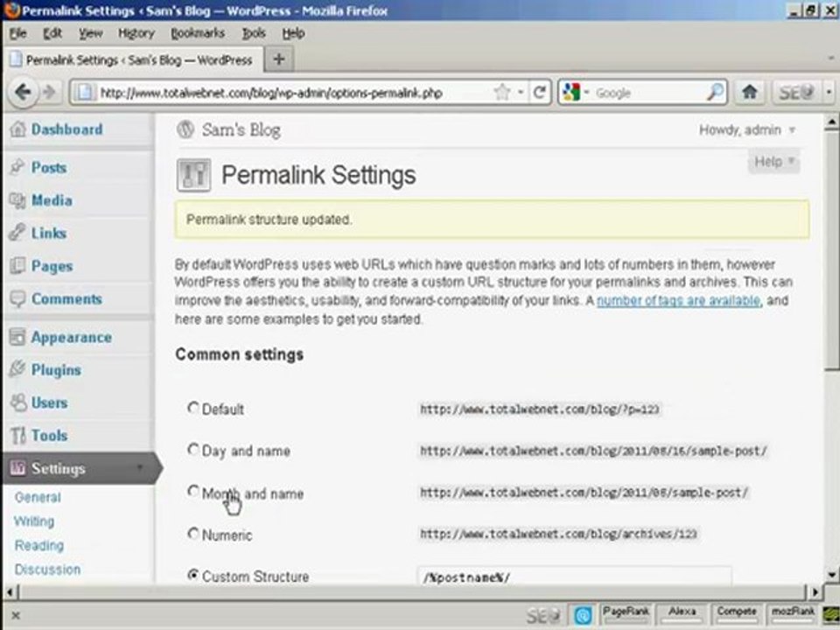The image size is (840, 630).
Task: Click the Pages icon in sidebar
Action: 17,266
